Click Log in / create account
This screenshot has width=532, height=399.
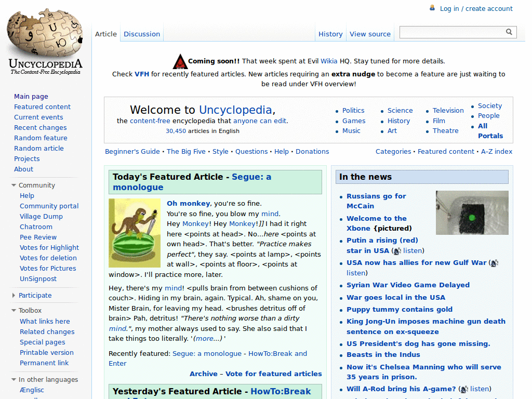tap(476, 8)
